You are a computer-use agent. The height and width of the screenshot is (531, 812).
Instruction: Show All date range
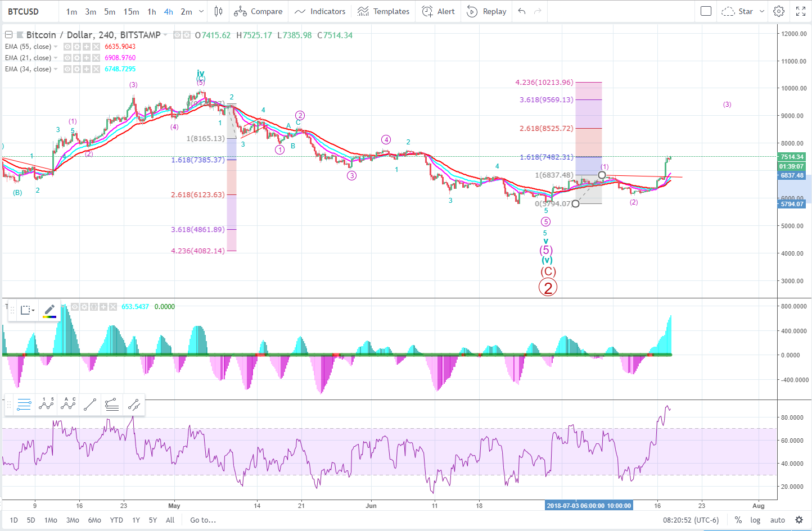[170, 520]
